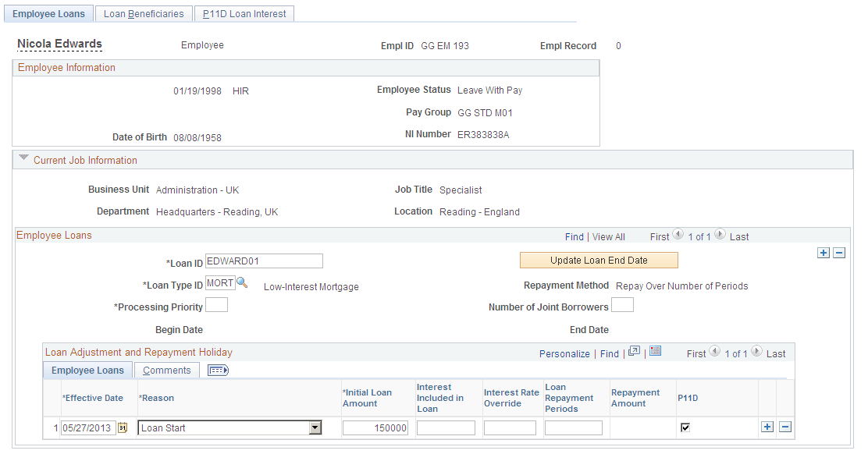Switch to the Loan Beneficiaries tab
The width and height of the screenshot is (868, 454).
coord(143,13)
